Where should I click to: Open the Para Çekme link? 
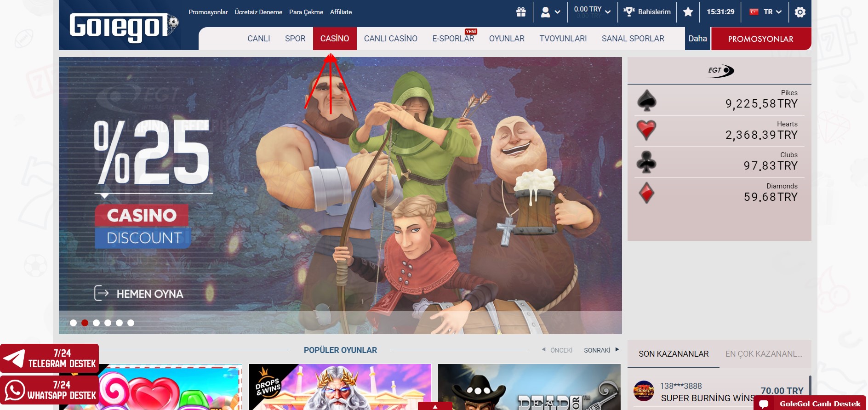pyautogui.click(x=306, y=12)
